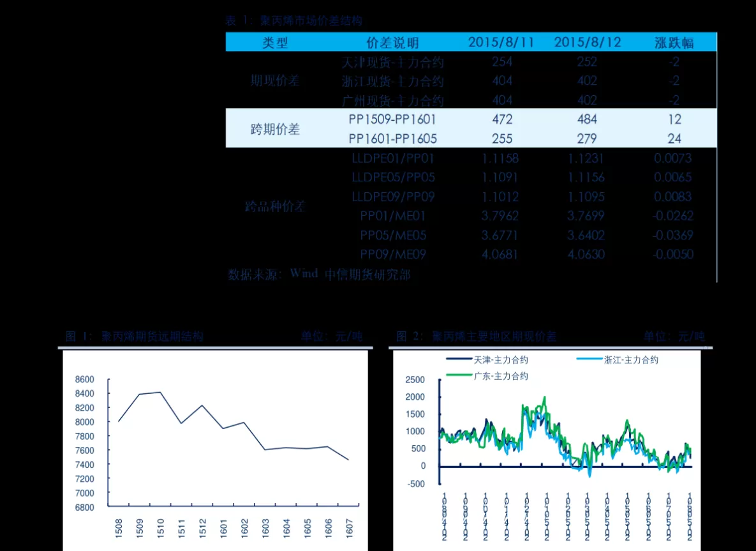Image resolution: width=756 pixels, height=551 pixels.
Task: Click the value 1.1158
Action: (x=500, y=158)
